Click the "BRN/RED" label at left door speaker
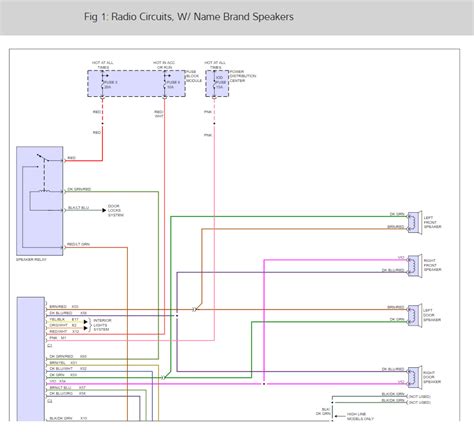Viewport: 474px width, 435px height. pyautogui.click(x=396, y=307)
